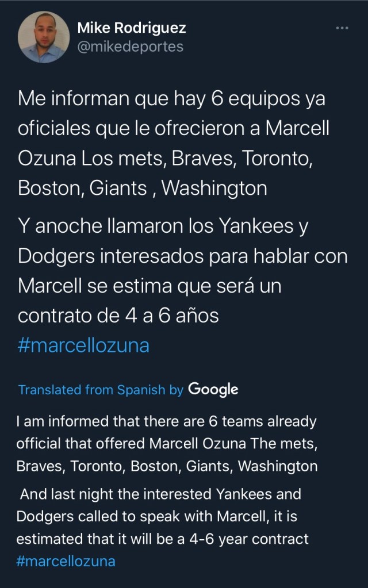Click the @mikedeportes handle
Screen dimensions: 368x588
pos(130,47)
